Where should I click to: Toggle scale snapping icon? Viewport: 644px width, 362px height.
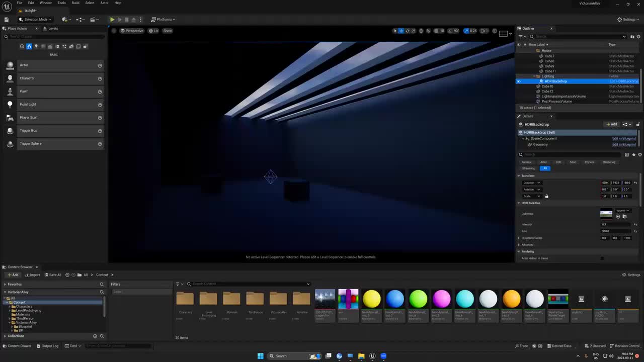tap(466, 31)
